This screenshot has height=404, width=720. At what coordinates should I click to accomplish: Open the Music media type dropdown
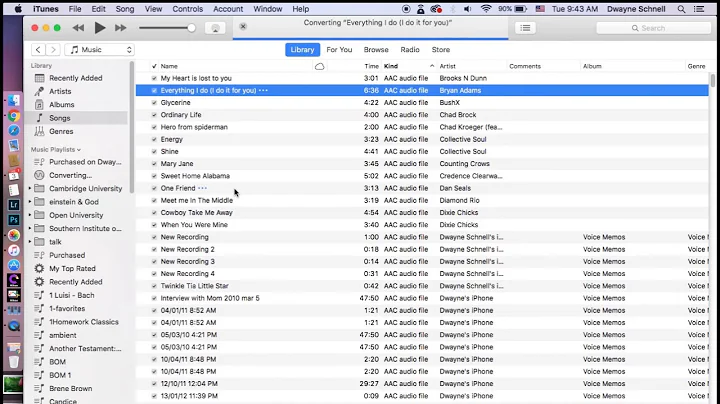[x=100, y=50]
